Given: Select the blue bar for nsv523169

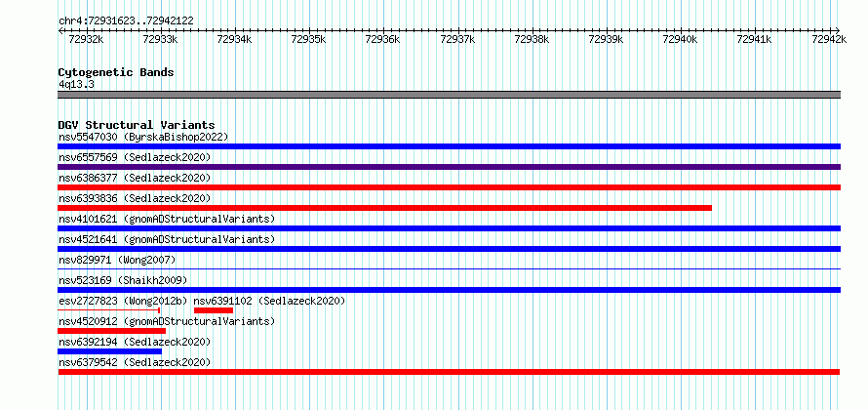Looking at the screenshot, I should coord(449,290).
